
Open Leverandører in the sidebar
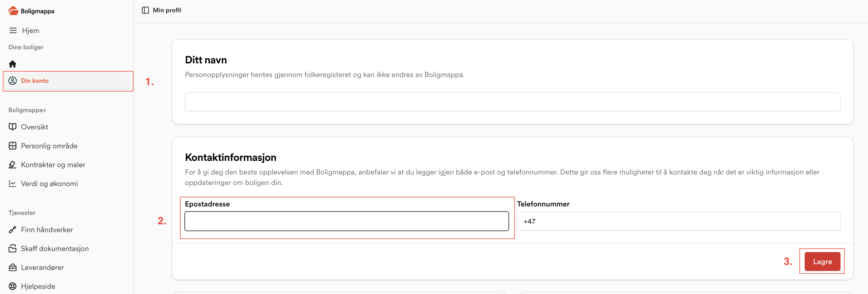click(x=42, y=267)
